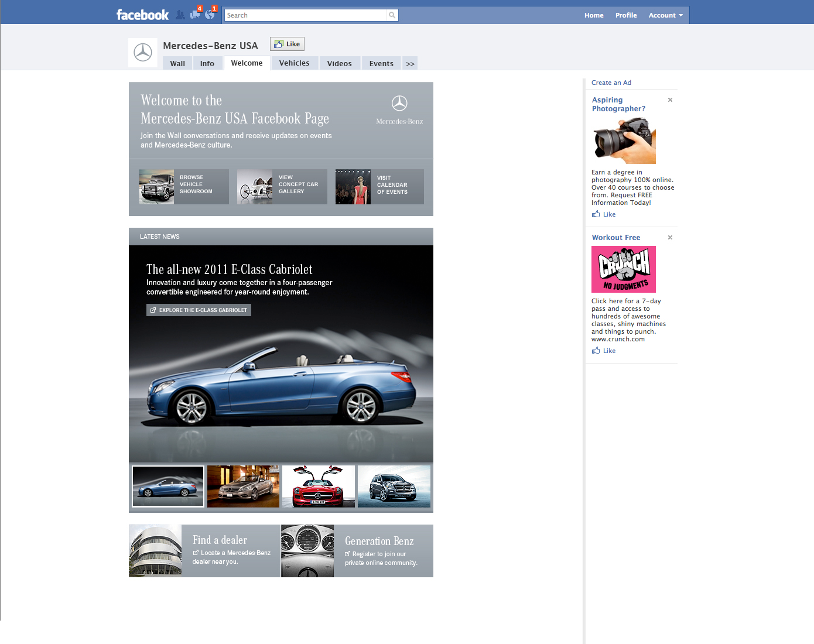Click The all-new 2011 E-Class Cabriolet headline
The height and width of the screenshot is (644, 814).
230,269
